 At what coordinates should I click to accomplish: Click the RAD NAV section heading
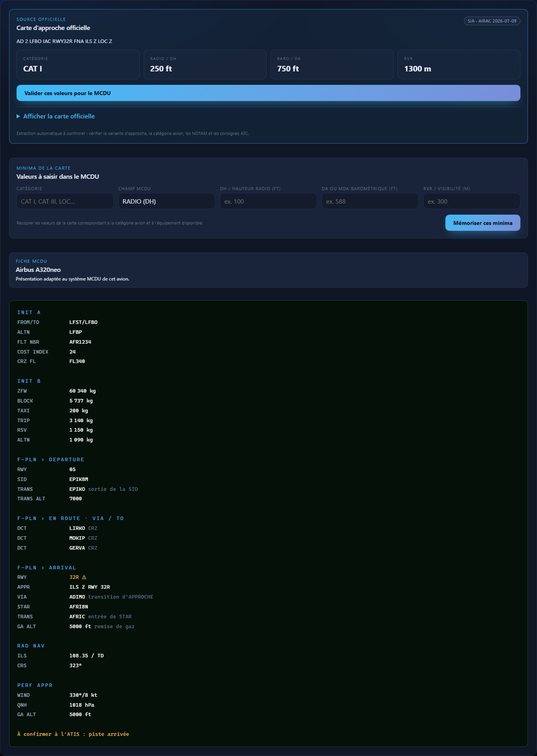pyautogui.click(x=31, y=646)
